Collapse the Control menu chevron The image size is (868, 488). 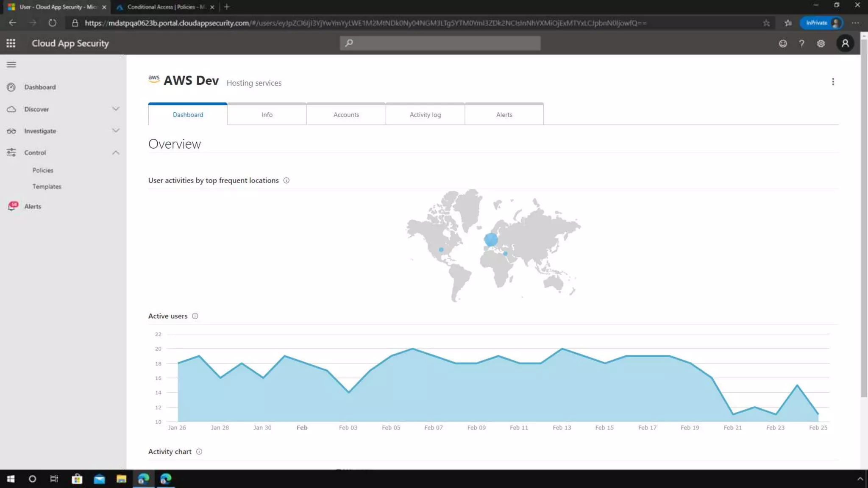(116, 152)
